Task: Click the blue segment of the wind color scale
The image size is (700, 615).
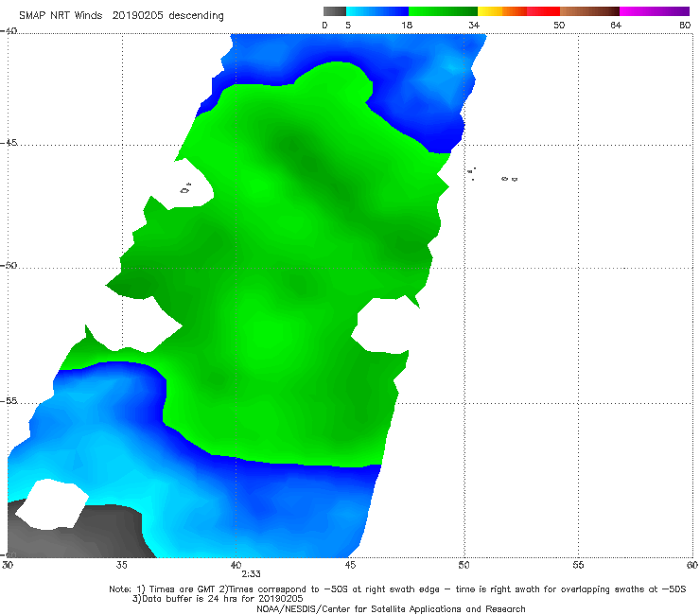Action: pos(377,11)
